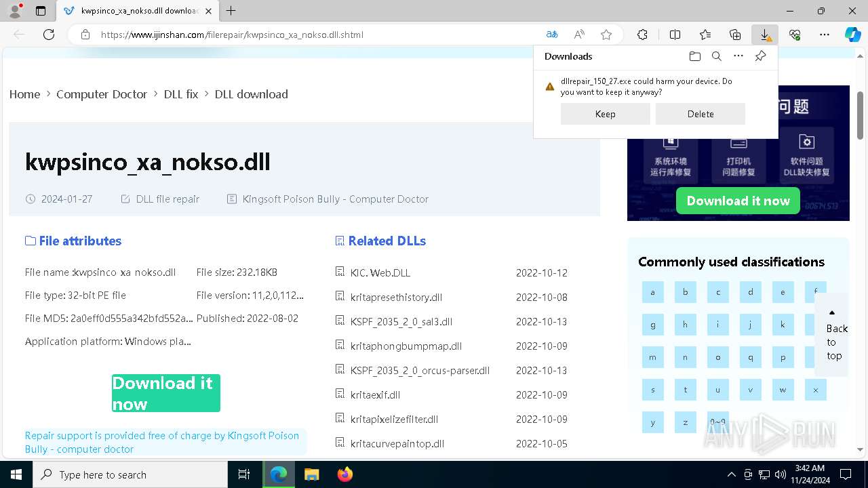This screenshot has height=488, width=868.
Task: Open Task View on taskbar
Action: [244, 474]
